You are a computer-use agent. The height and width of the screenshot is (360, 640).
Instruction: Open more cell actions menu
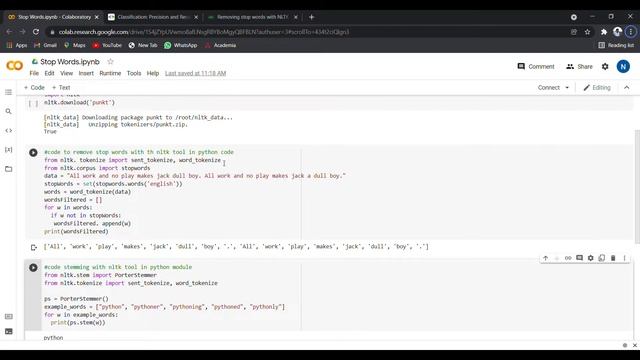(624, 258)
